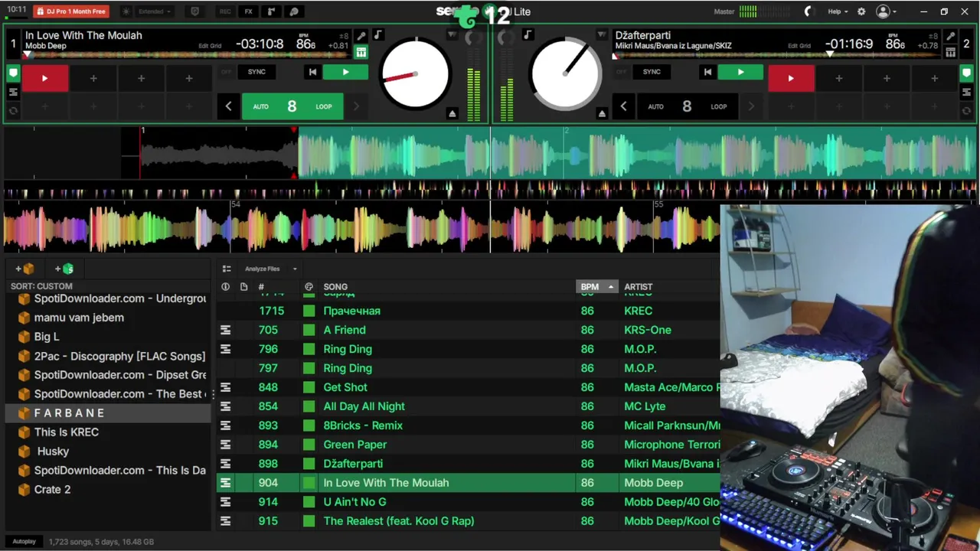This screenshot has width=980, height=551.
Task: Click Edit Grid on deck 2
Action: pos(799,46)
